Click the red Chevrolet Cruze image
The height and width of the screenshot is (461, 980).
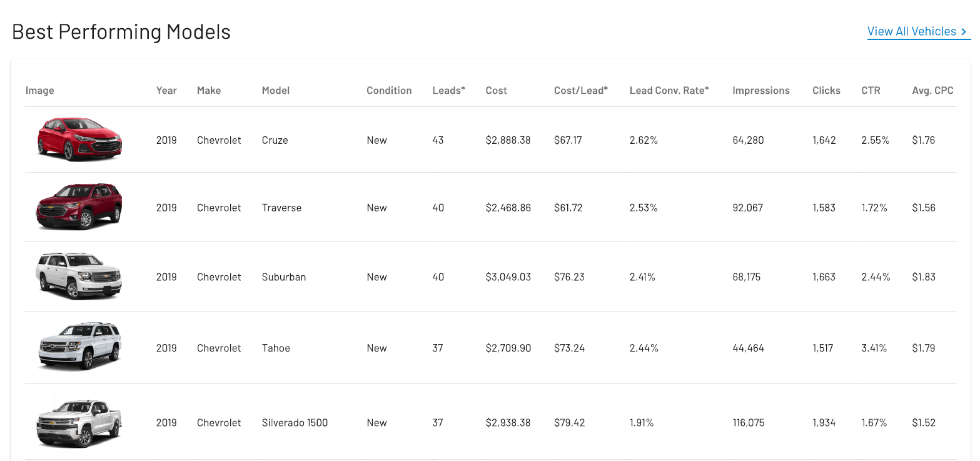click(79, 139)
